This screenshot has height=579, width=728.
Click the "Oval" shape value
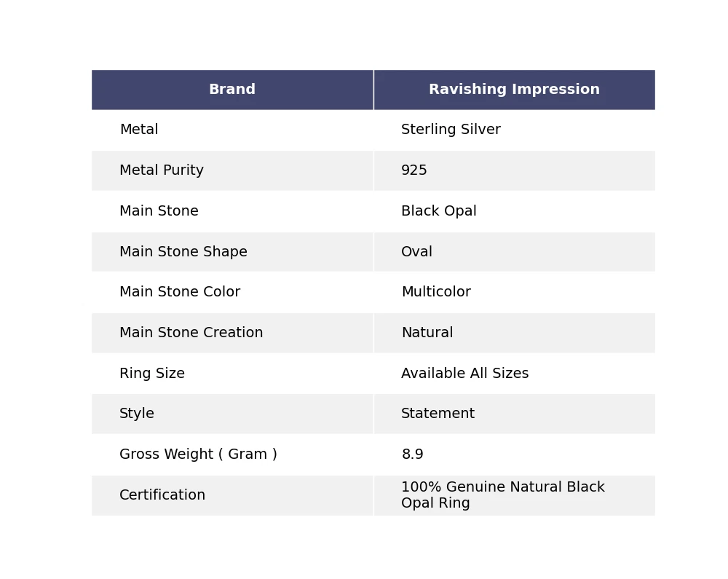[416, 252]
